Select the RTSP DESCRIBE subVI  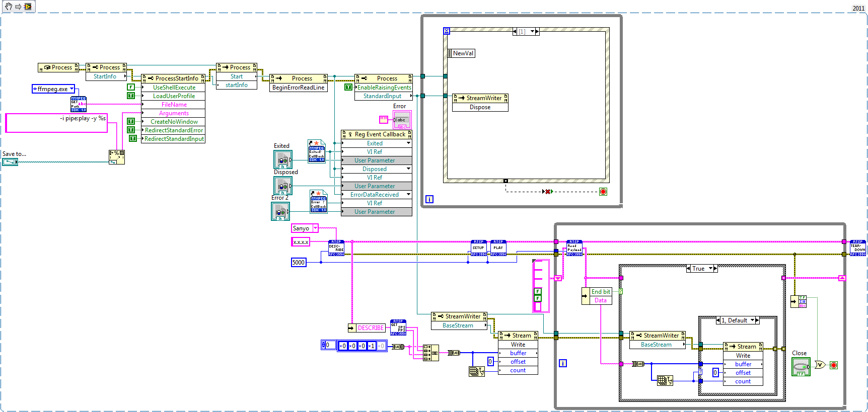point(336,248)
